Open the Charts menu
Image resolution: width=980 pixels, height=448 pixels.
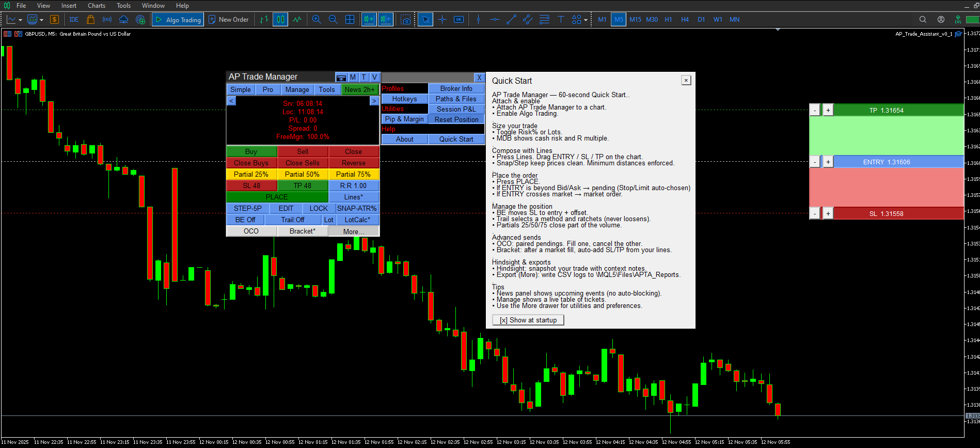[96, 6]
